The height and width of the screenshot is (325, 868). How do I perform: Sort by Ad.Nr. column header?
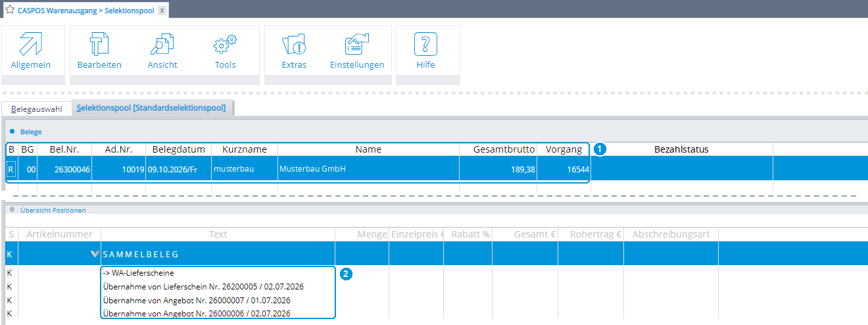click(x=118, y=149)
